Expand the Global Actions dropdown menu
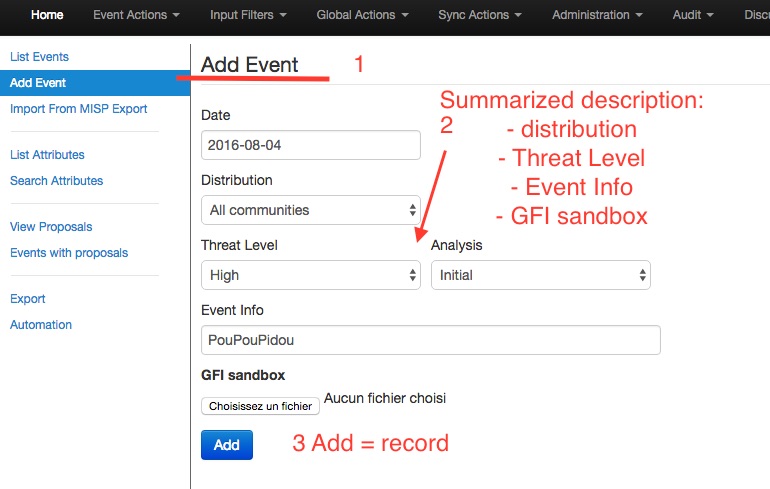 (362, 15)
